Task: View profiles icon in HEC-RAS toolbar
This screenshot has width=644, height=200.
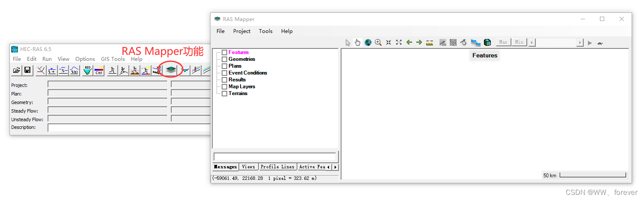Action: [196, 70]
